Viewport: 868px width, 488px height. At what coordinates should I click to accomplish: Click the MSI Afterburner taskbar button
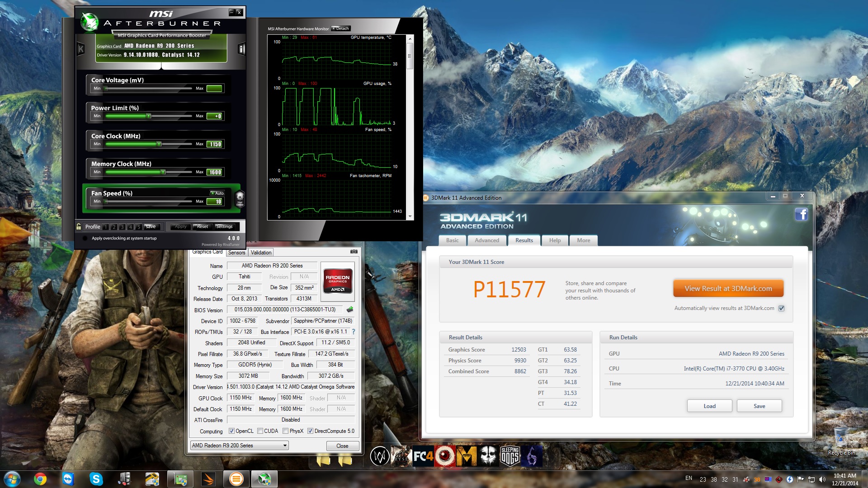(264, 479)
